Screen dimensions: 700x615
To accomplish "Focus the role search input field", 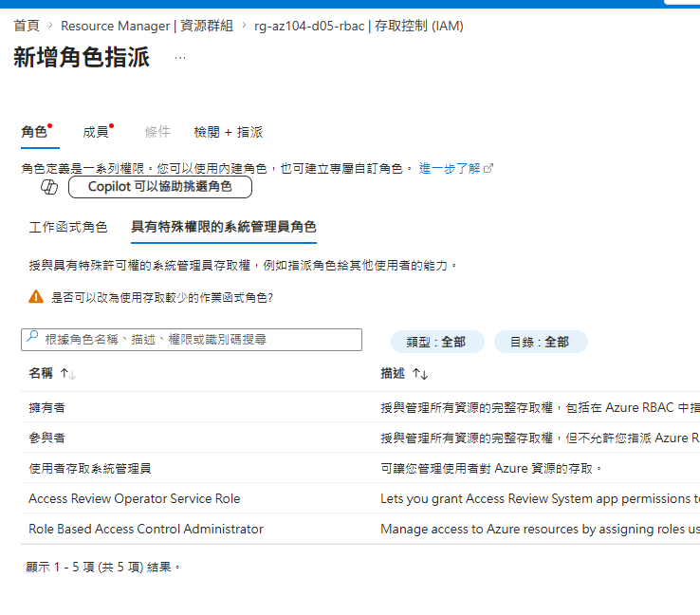I will point(192,340).
